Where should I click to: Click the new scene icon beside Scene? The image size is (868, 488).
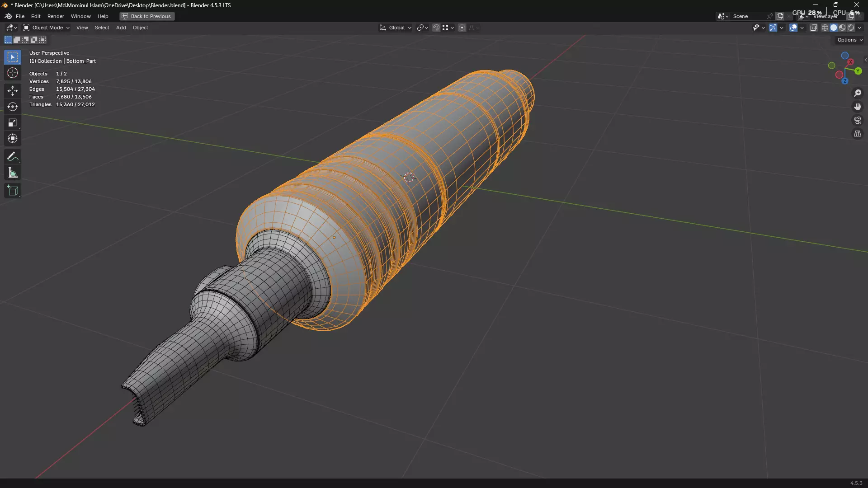pyautogui.click(x=780, y=16)
